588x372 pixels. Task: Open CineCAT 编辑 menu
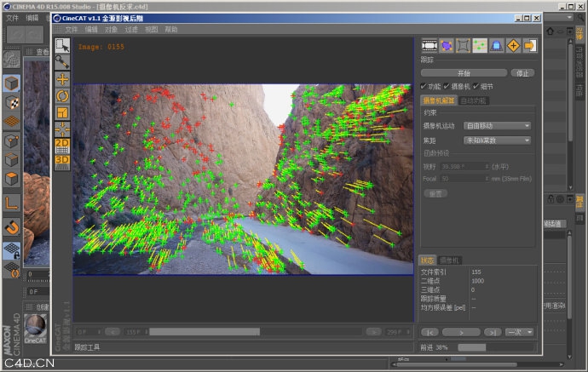click(91, 30)
